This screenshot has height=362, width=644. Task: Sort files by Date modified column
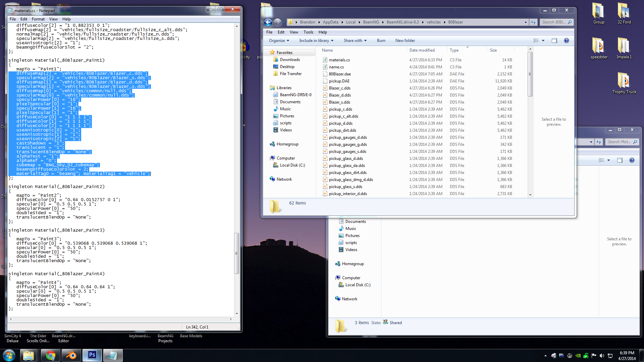pos(427,50)
